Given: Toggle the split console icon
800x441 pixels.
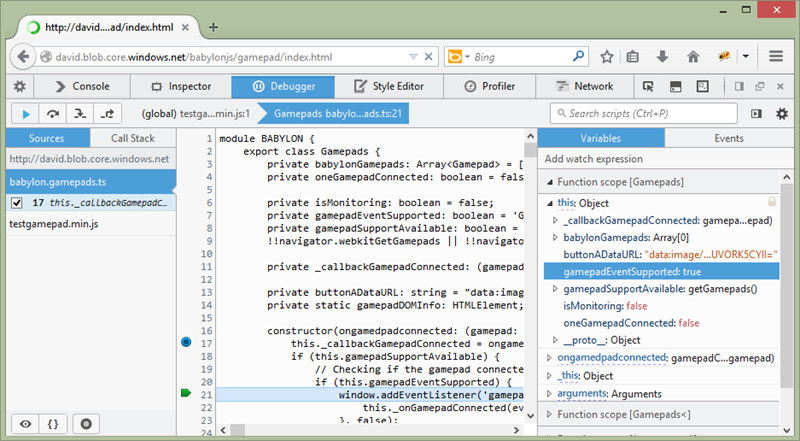Looking at the screenshot, I should tap(676, 86).
